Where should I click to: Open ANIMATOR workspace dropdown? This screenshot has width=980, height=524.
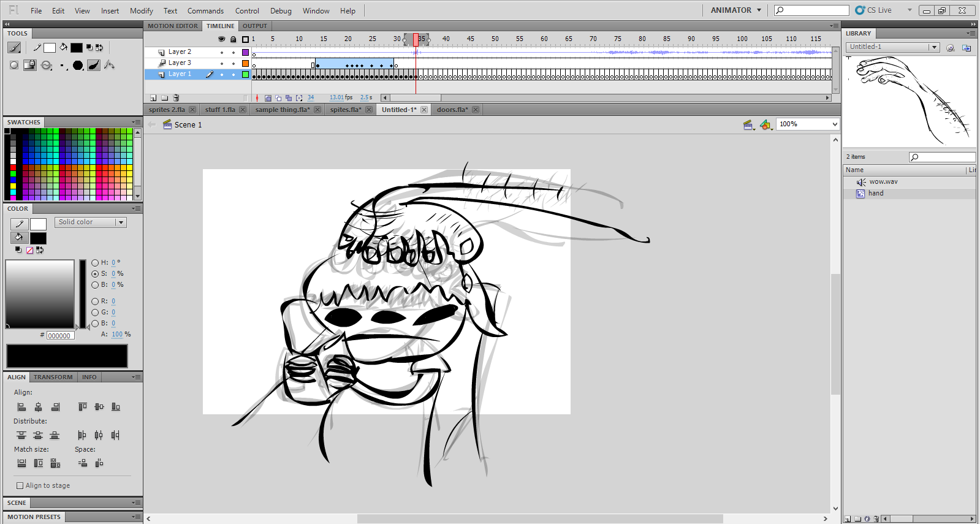(735, 10)
